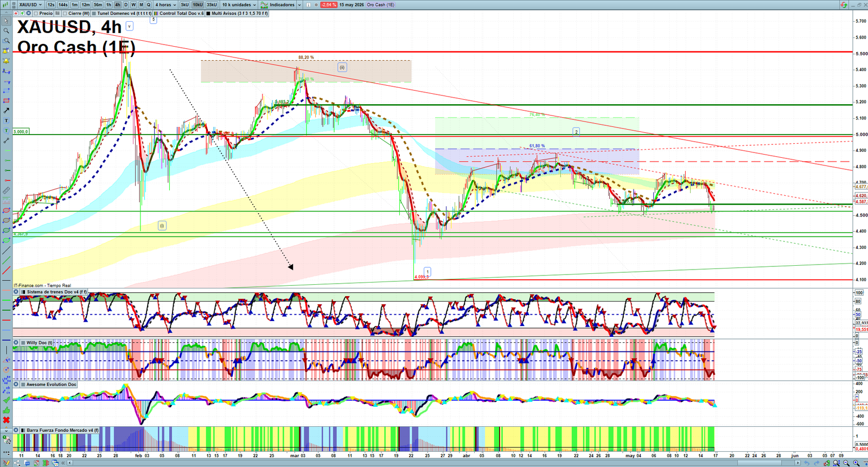
Task: Expand the small v dropdown beside chart title
Action: click(x=129, y=25)
